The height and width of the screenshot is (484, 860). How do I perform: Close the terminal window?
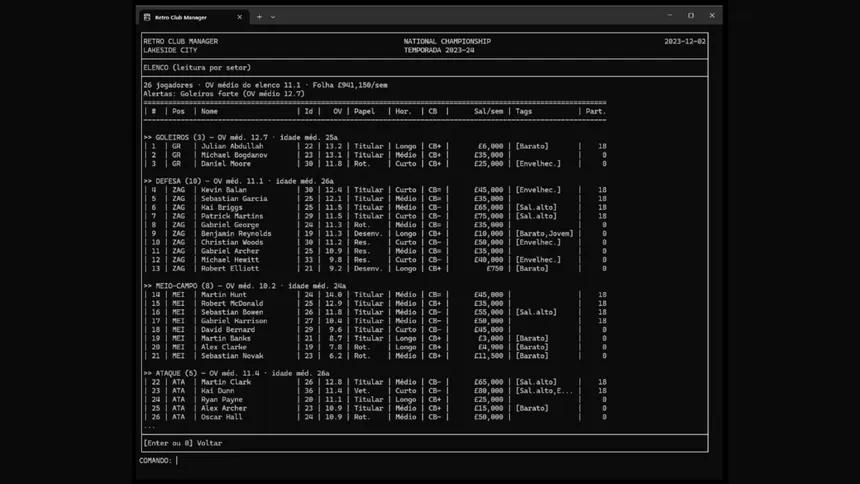pyautogui.click(x=712, y=15)
